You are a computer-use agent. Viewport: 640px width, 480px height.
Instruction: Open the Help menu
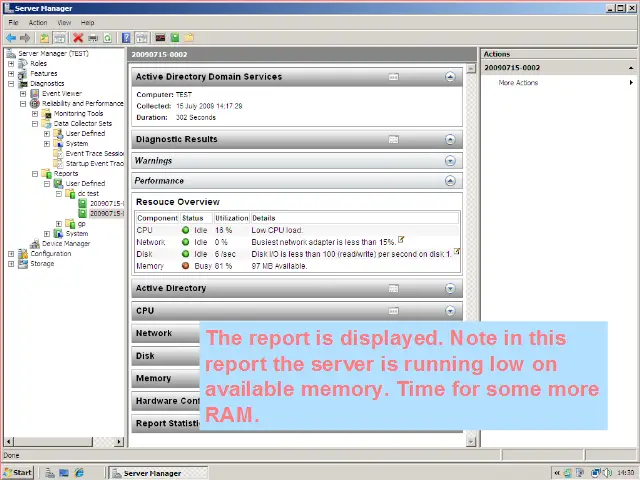[87, 23]
